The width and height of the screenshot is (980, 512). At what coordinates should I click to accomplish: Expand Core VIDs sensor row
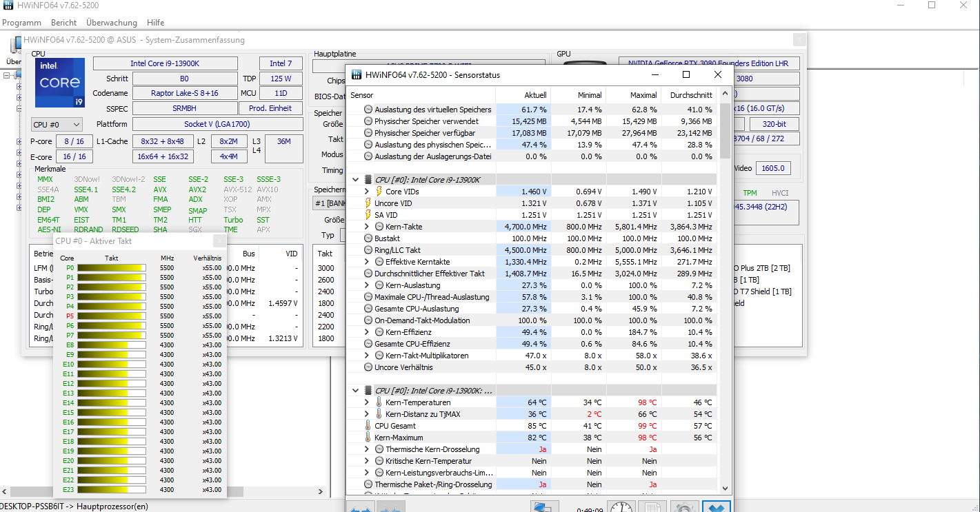pyautogui.click(x=367, y=192)
